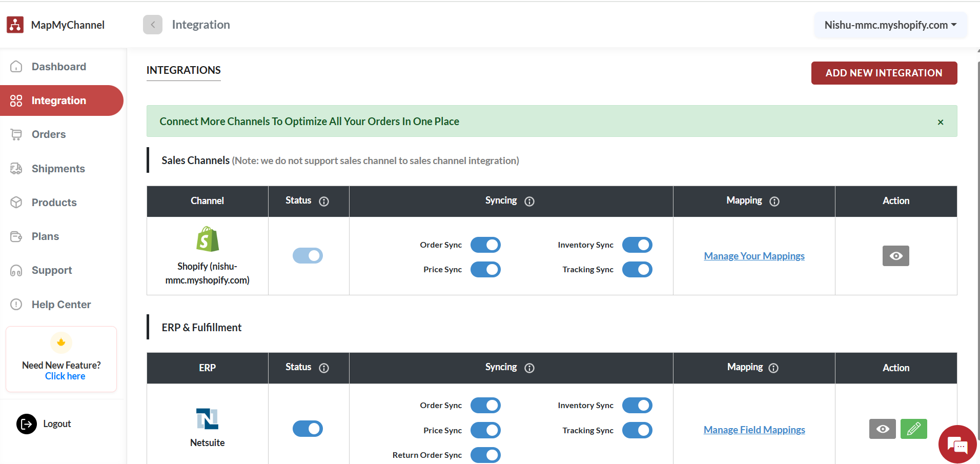Open Manage Your Mappings link
Screen dimensions: 980x464
tap(754, 256)
